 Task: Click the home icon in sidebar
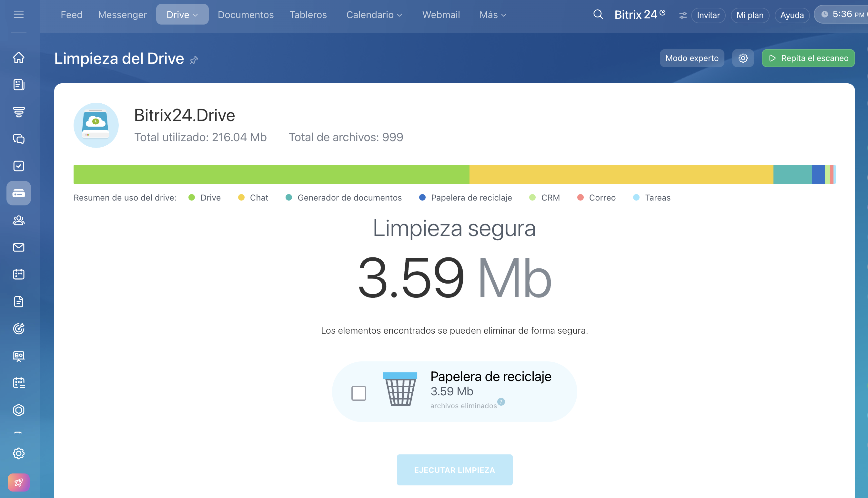click(18, 57)
